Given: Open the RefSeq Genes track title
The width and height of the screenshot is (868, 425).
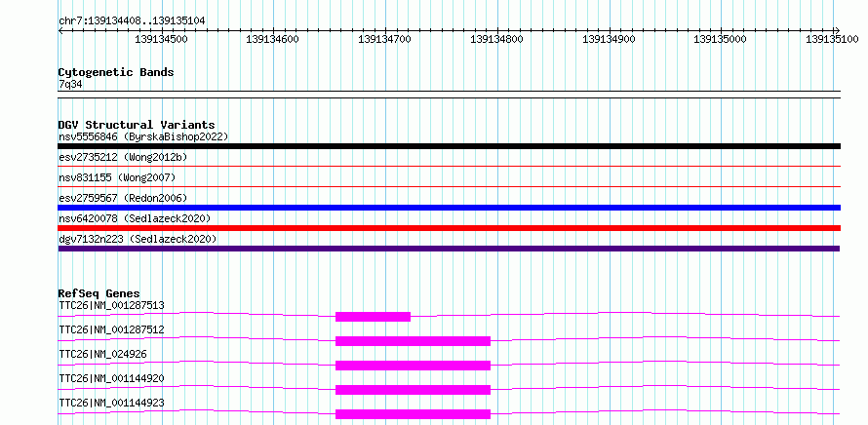Looking at the screenshot, I should (99, 293).
